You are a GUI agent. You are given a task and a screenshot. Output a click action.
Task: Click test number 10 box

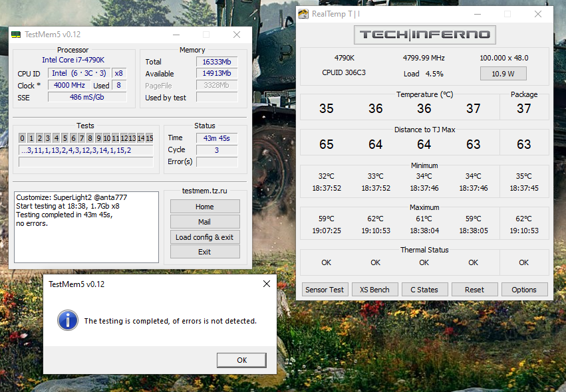(x=107, y=138)
